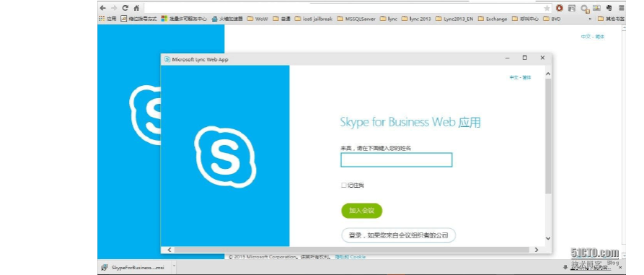Close the Microsoft Lync Web App window

pyautogui.click(x=542, y=58)
